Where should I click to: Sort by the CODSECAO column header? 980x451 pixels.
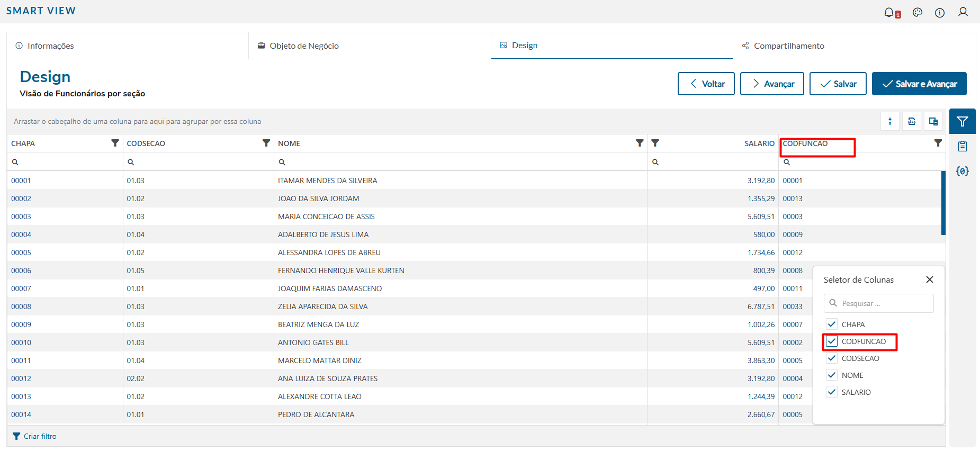tap(146, 143)
